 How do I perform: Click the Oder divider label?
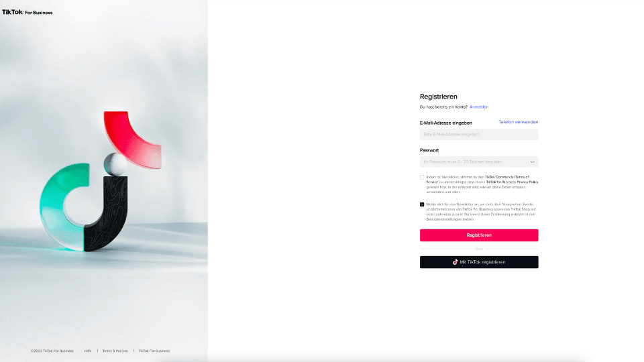(x=479, y=249)
